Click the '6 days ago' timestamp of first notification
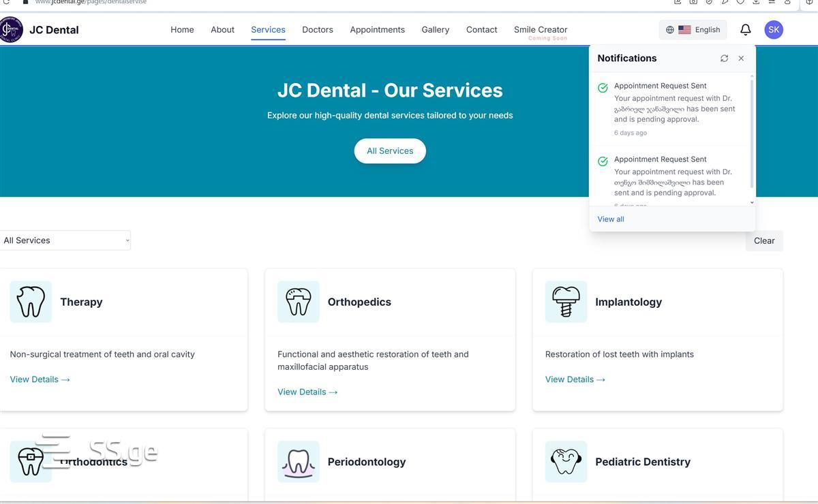Screen dimensions: 818x504 (x=631, y=133)
